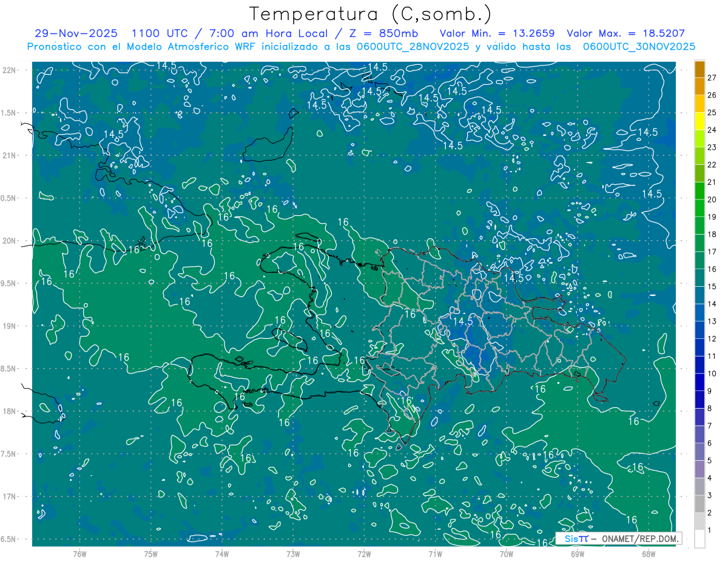Click the '19N' latitude axis label
Viewport: 728px width, 562px height.
(x=10, y=326)
